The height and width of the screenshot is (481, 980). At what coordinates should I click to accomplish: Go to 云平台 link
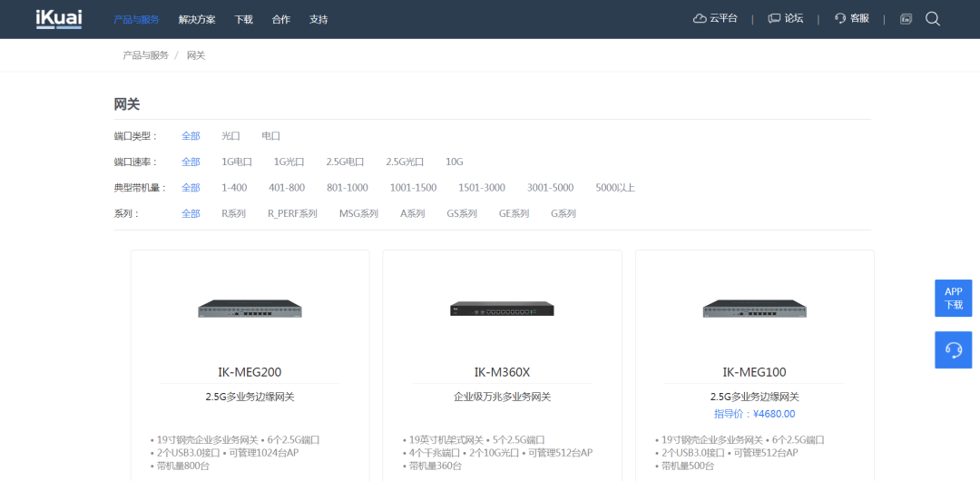723,19
